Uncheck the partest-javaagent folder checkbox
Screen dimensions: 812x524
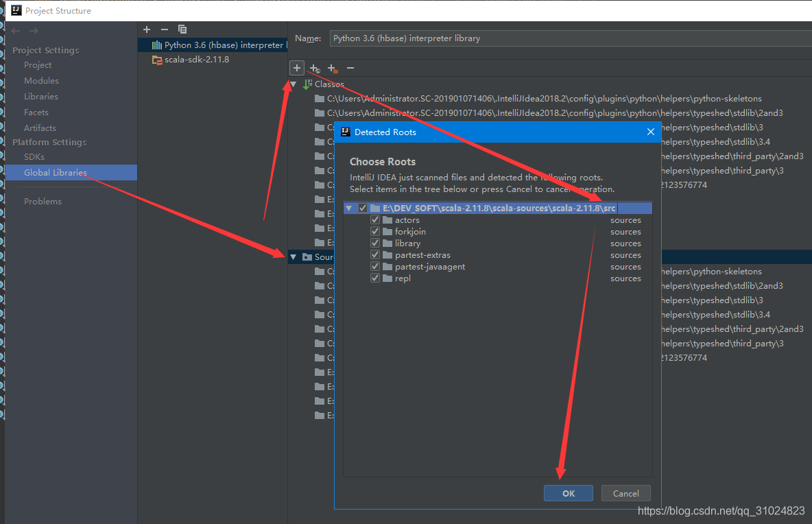coord(375,267)
